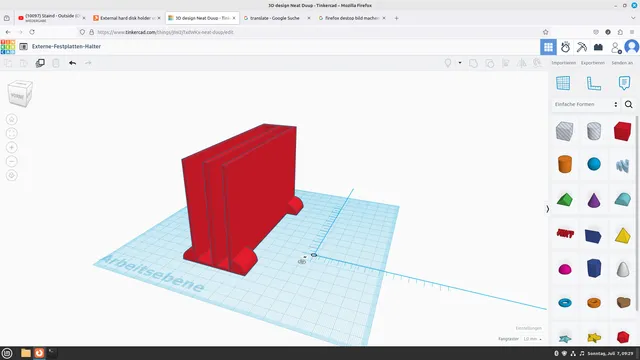Viewport: 640px width, 360px height.
Task: Toggle the Workplane tool in side panel
Action: point(563,83)
